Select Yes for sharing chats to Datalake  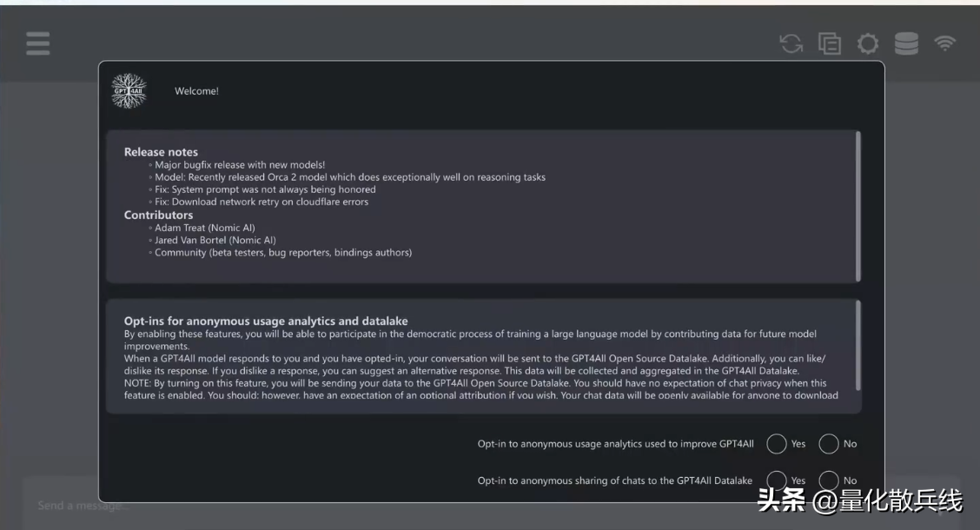pyautogui.click(x=776, y=480)
